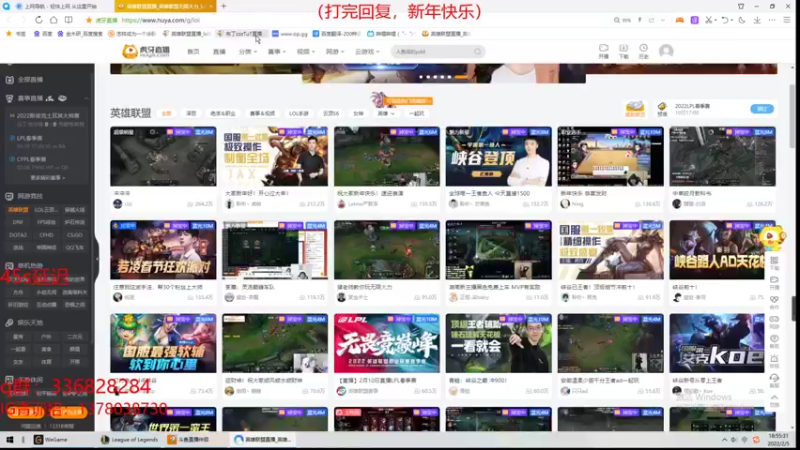Expand the 云游戏 dropdown in the Huya nav
This screenshot has height=450, width=800.
367,52
